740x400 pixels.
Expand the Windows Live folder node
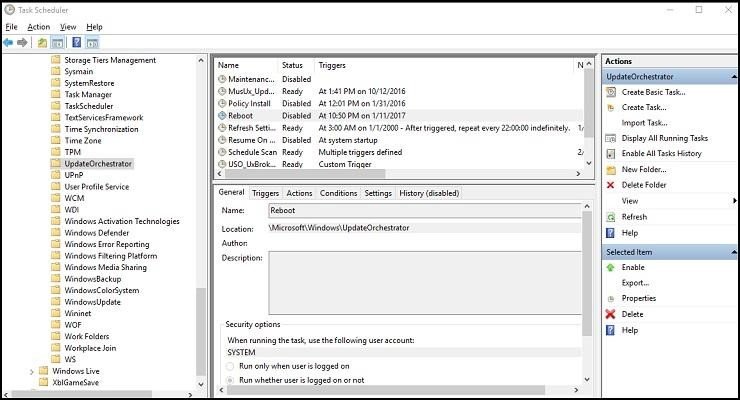(x=32, y=372)
